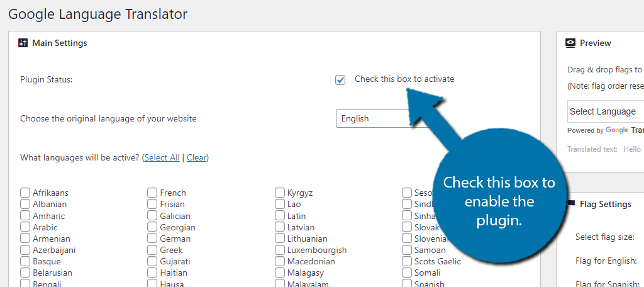Tick the Armenian checkbox
Screen dimensions: 644x287
tap(25, 239)
